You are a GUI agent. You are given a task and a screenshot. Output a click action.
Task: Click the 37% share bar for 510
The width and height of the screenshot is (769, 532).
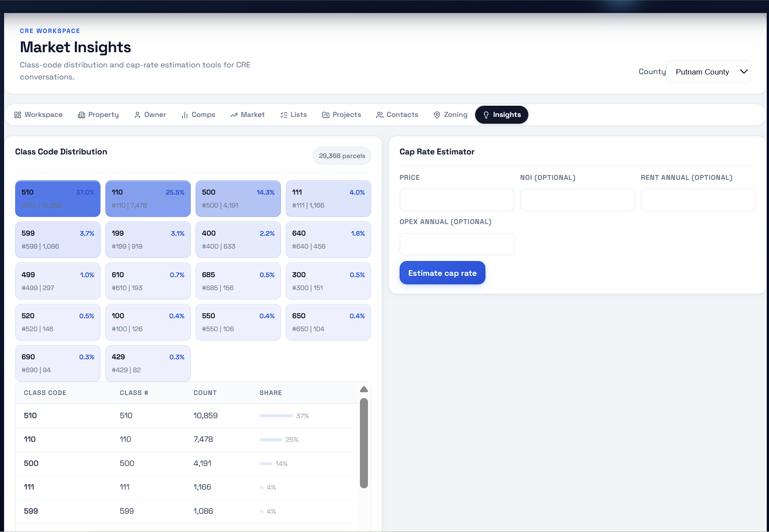click(276, 416)
